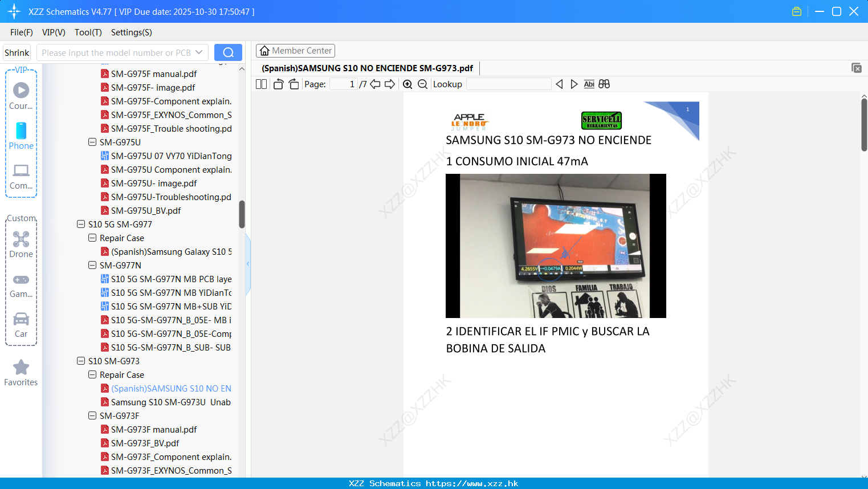Open the model number dropdown arrow
Screen dimensions: 868x489
(x=199, y=52)
